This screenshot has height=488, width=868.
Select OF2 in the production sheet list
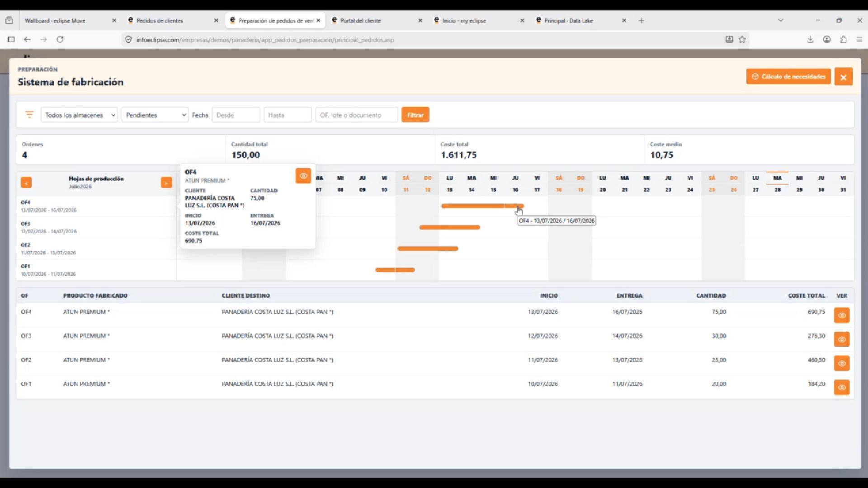[x=97, y=249]
